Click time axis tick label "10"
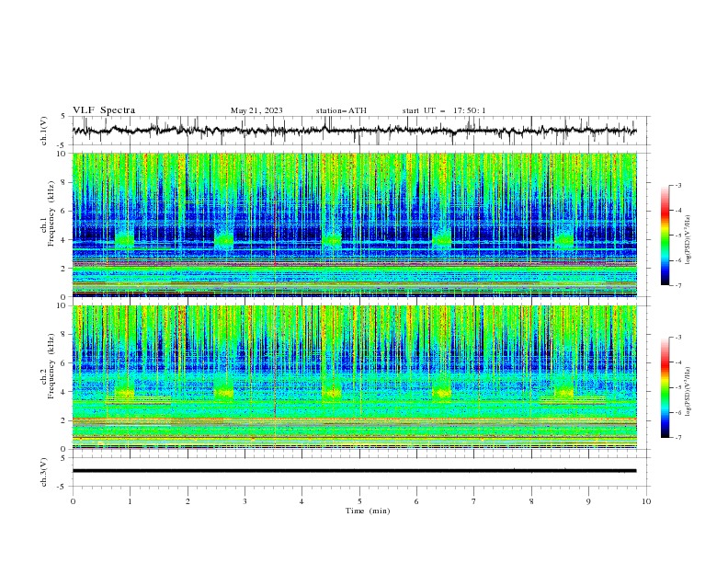This screenshot has width=728, height=563. pyautogui.click(x=646, y=501)
